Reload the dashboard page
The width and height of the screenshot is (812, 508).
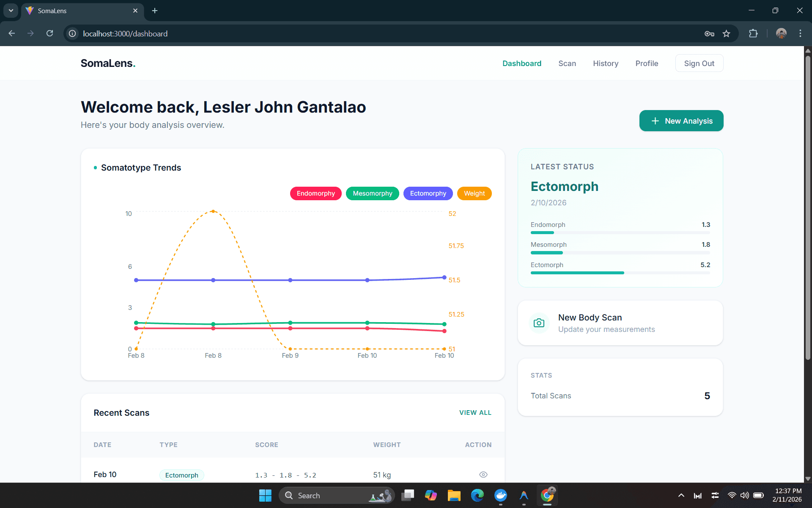coord(50,33)
